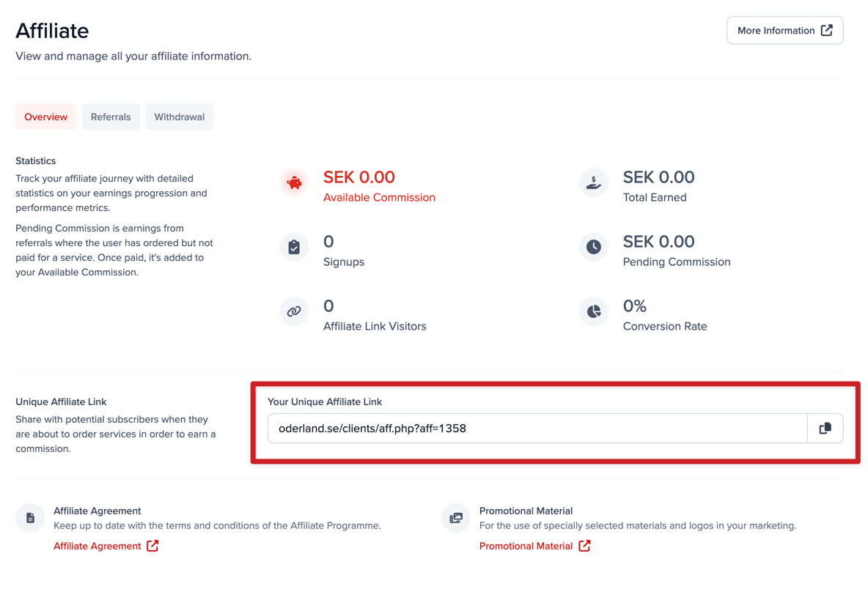868x592 pixels.
Task: Click the Affiliate page heading
Action: coord(52,31)
